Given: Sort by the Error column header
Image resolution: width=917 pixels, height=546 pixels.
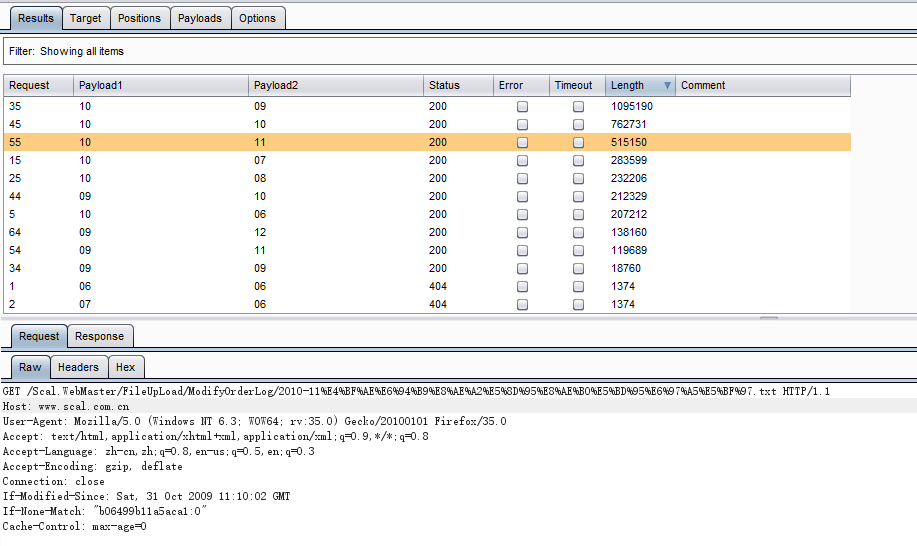Looking at the screenshot, I should [x=521, y=85].
